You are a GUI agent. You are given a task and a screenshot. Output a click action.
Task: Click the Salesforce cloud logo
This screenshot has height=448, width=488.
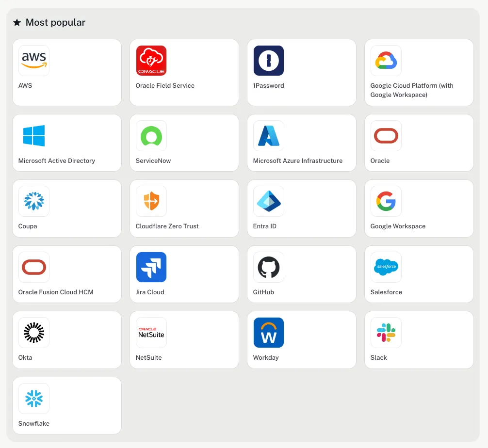click(x=386, y=267)
